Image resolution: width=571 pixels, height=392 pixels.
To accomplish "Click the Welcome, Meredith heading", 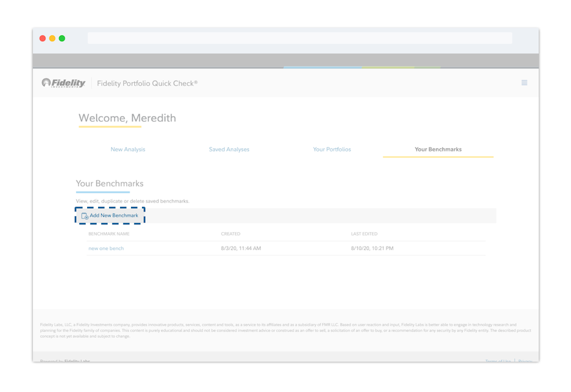I will point(127,118).
